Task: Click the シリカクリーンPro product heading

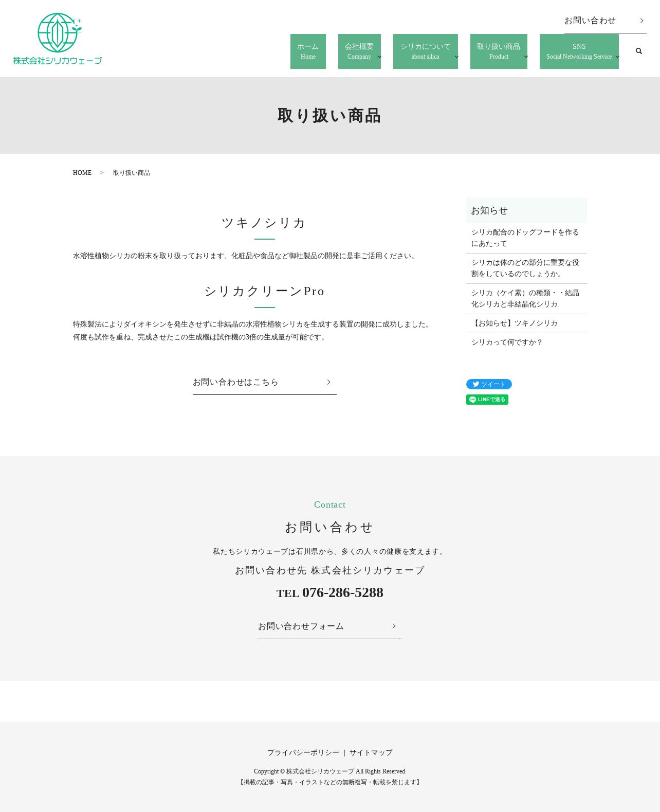Action: 264,291
